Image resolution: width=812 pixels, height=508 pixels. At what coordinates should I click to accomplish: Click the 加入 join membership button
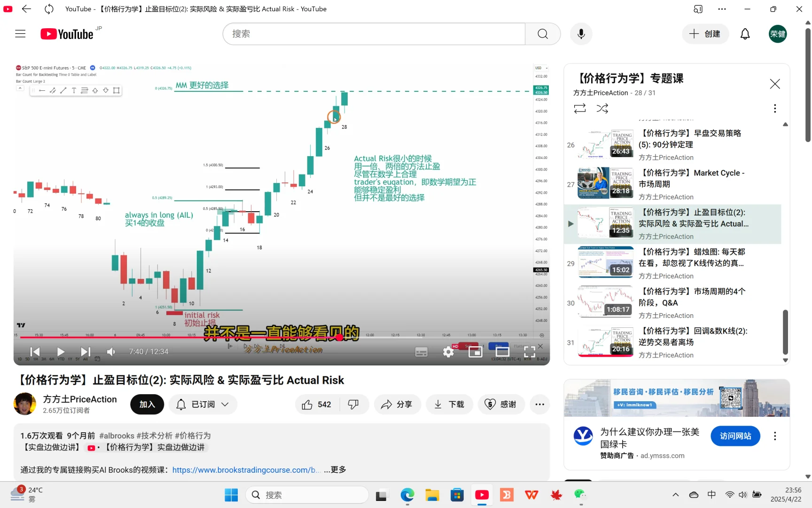coord(147,405)
